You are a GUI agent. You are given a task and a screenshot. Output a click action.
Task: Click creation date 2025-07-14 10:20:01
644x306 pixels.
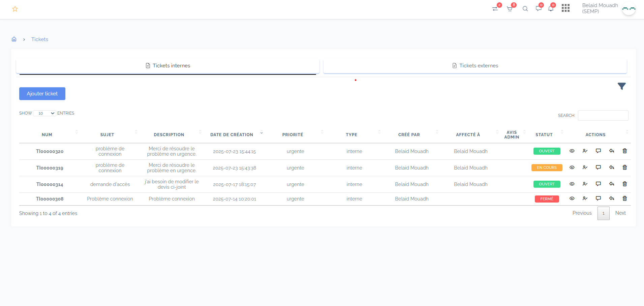coord(235,199)
